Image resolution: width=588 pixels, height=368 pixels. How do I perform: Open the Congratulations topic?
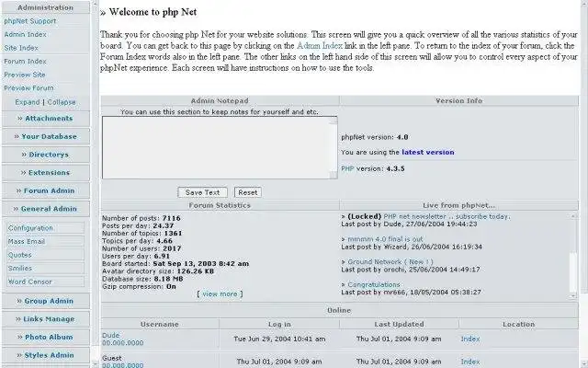374,284
